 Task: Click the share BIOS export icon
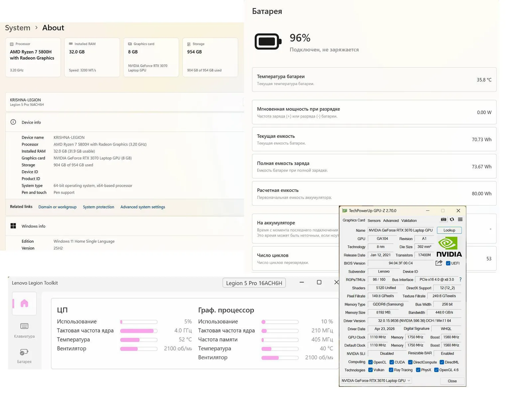coord(439,263)
